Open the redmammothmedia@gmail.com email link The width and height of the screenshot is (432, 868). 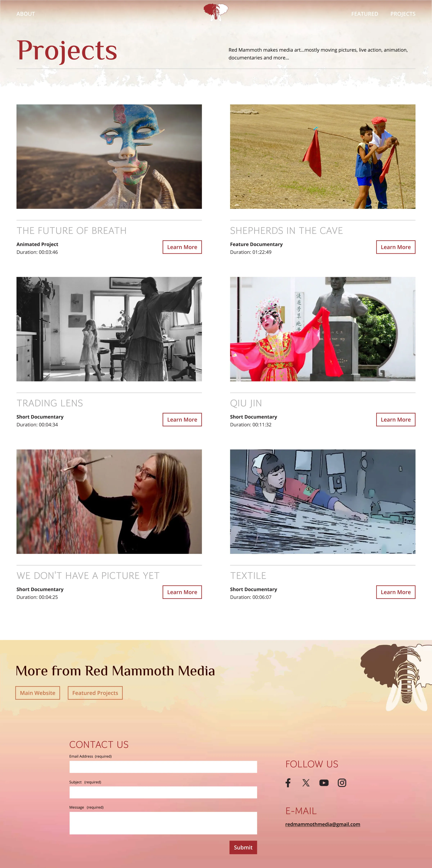[323, 824]
